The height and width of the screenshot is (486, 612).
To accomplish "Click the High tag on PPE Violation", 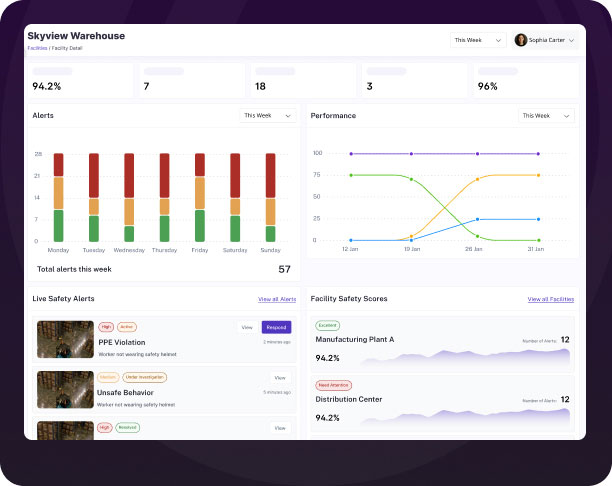I will (x=106, y=327).
